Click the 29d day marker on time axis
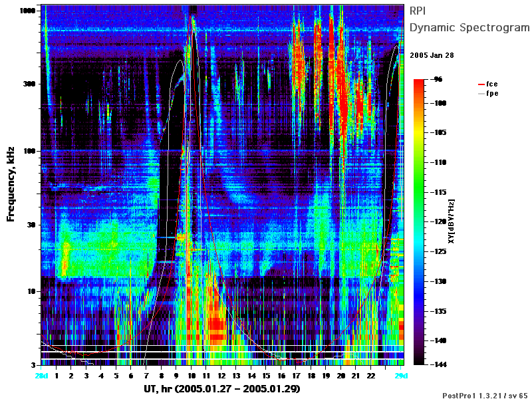The image size is (532, 399). tap(401, 376)
